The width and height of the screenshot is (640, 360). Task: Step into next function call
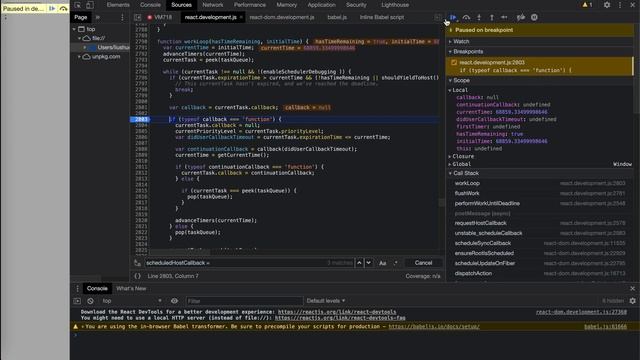[x=479, y=17]
